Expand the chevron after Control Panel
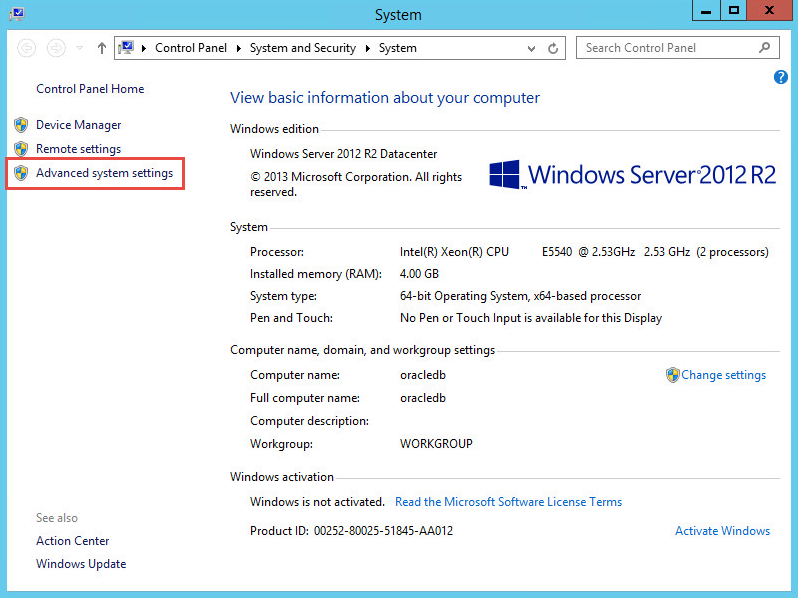 point(238,48)
